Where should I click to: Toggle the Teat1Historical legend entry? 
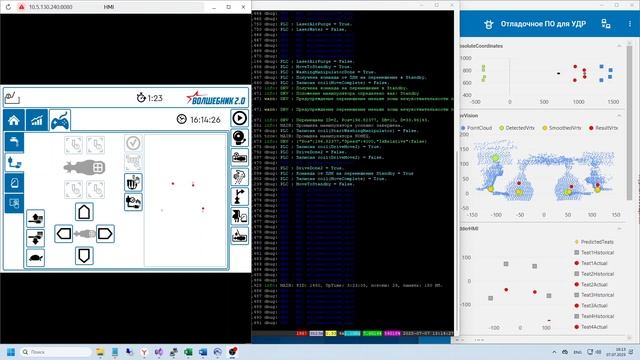coord(594,253)
